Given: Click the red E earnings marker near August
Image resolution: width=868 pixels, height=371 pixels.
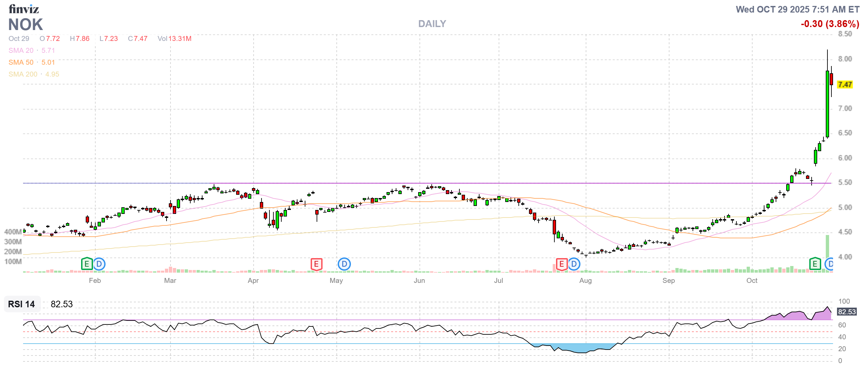Looking at the screenshot, I should (x=562, y=264).
